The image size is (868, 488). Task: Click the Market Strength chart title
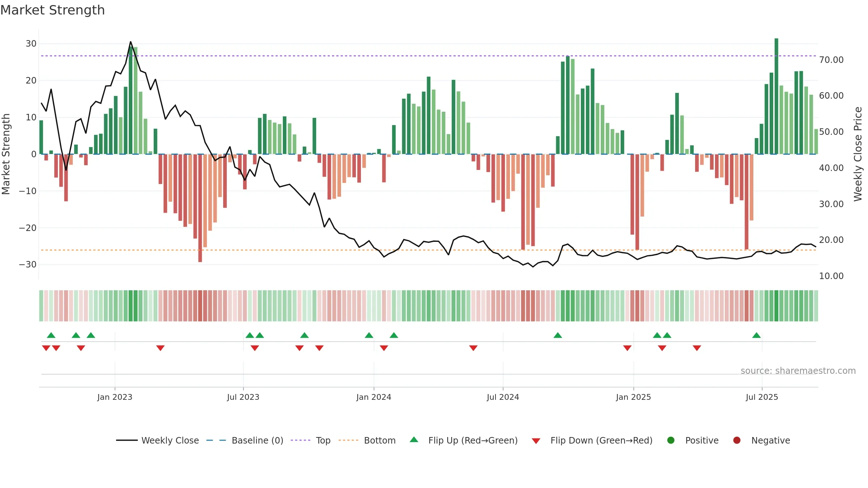(x=52, y=10)
